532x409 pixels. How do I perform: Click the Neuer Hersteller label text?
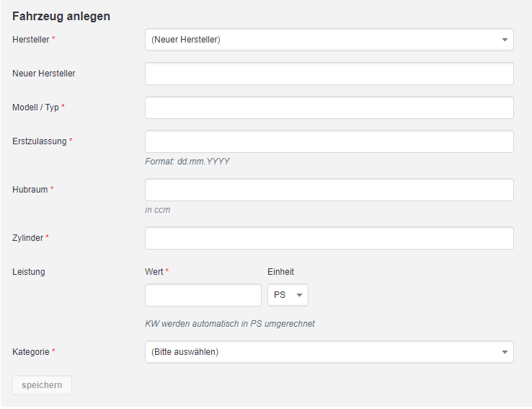[x=44, y=74]
